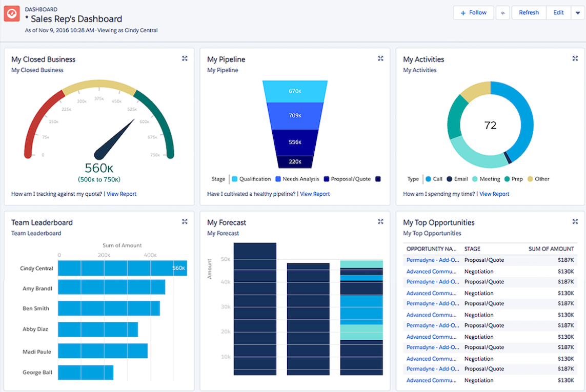Viewport: 586px width, 392px height.
Task: Expand the My Closed Business widget
Action: pyautogui.click(x=185, y=58)
